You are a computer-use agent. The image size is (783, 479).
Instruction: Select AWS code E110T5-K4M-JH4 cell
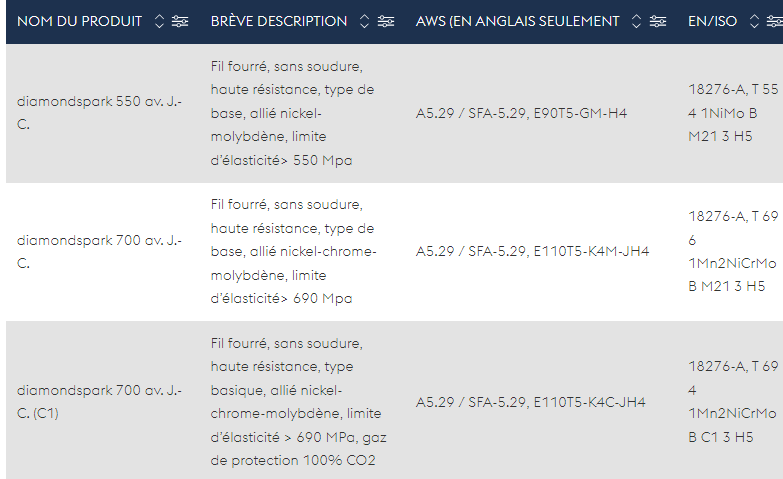[x=532, y=251]
